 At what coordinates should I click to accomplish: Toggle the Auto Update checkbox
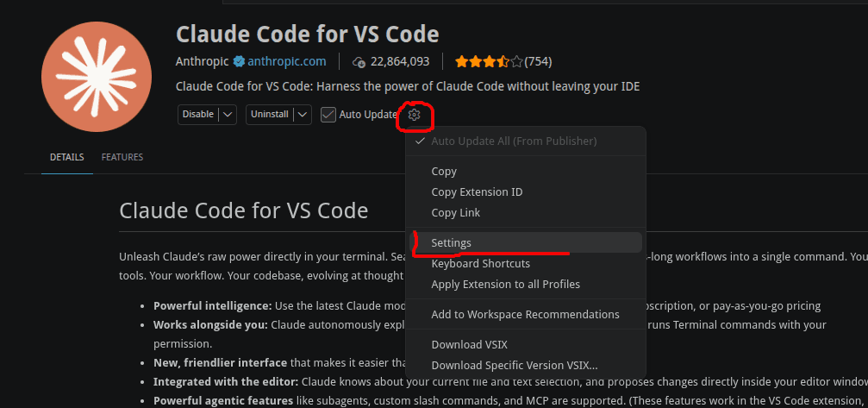(x=328, y=115)
